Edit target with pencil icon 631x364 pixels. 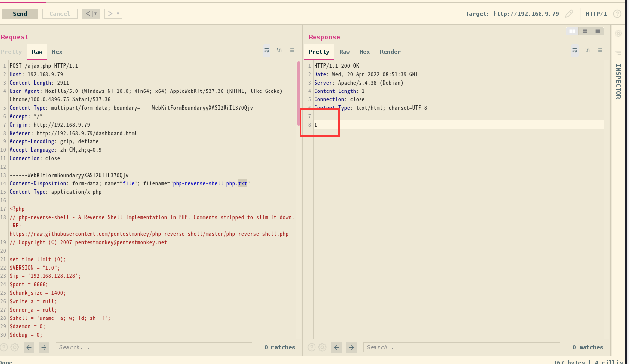569,14
